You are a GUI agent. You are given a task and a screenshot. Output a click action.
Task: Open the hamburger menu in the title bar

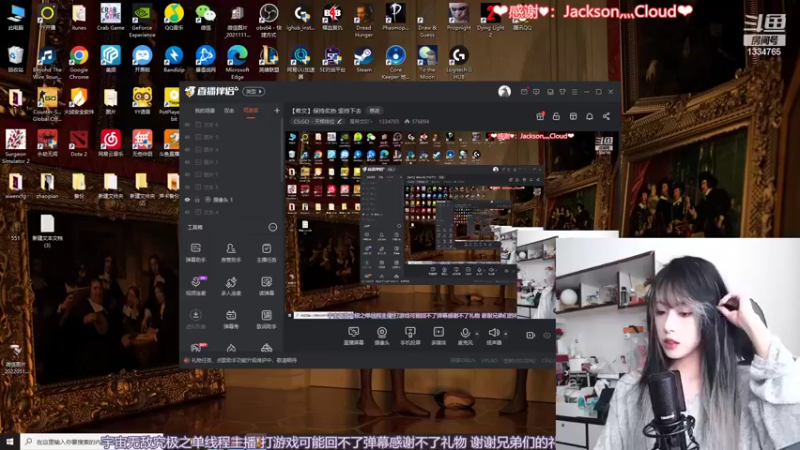tap(574, 92)
